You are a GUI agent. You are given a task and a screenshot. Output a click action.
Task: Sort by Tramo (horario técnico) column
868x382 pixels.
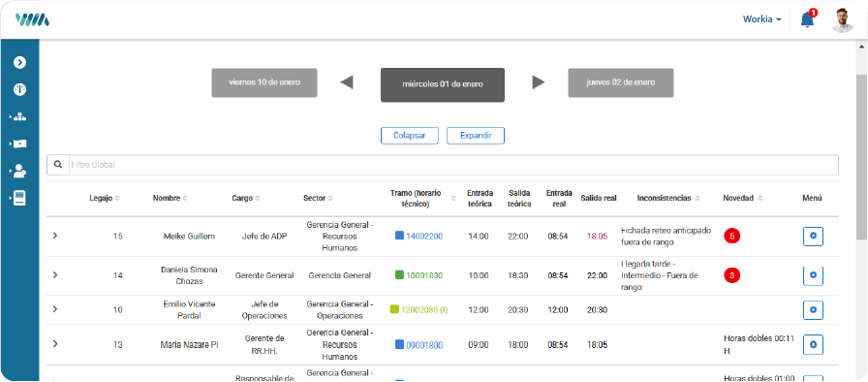pyautogui.click(x=423, y=198)
